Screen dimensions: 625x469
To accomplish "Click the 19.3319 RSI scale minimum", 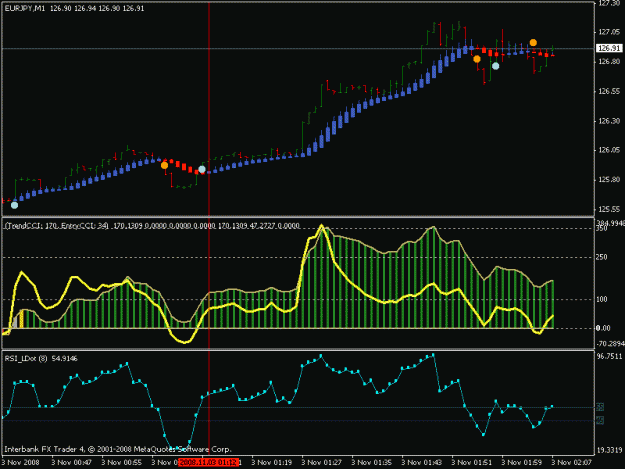I will click(609, 450).
